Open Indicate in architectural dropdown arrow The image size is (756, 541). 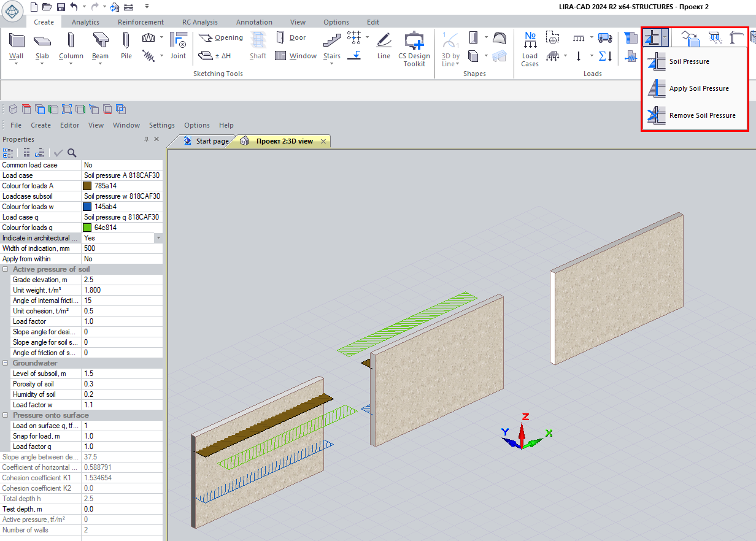pyautogui.click(x=158, y=238)
